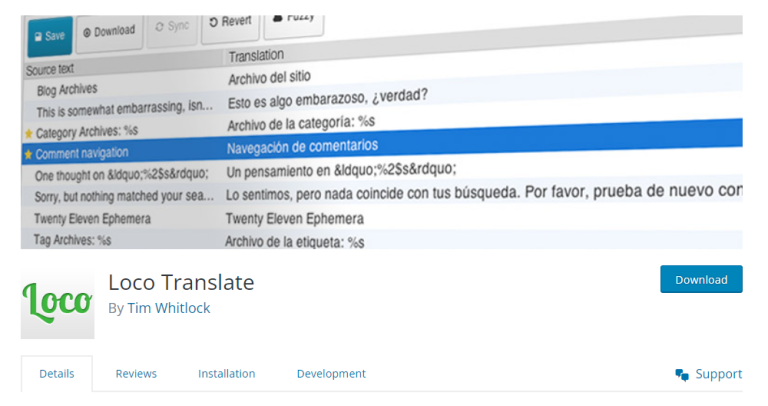
Task: Open the Details tab
Action: coord(57,374)
